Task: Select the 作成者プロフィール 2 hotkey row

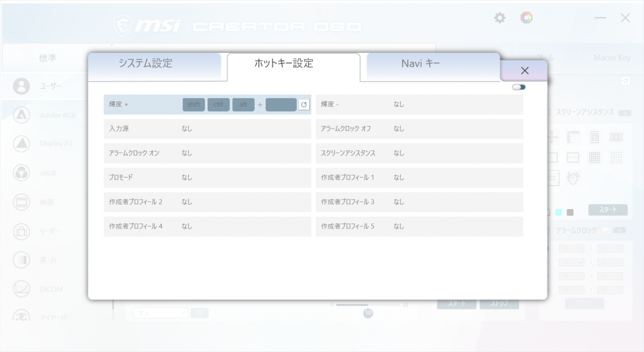Action: point(208,202)
